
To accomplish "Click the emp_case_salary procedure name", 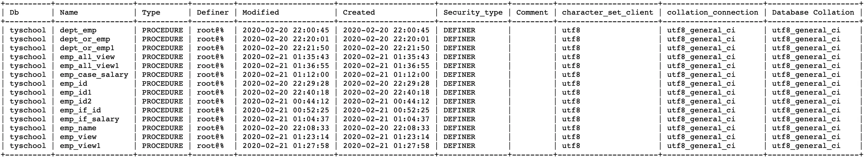I will pos(94,75).
